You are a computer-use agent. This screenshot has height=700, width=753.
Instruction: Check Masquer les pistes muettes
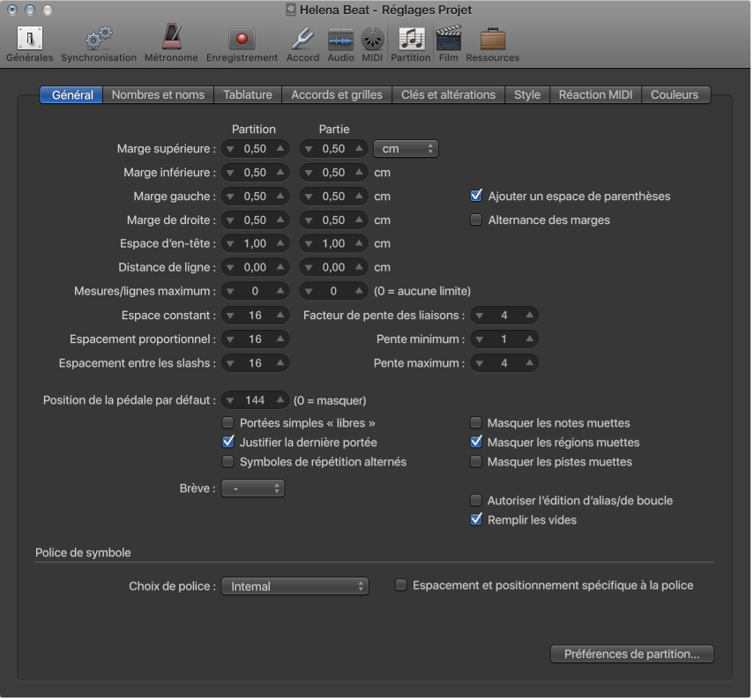pyautogui.click(x=476, y=461)
